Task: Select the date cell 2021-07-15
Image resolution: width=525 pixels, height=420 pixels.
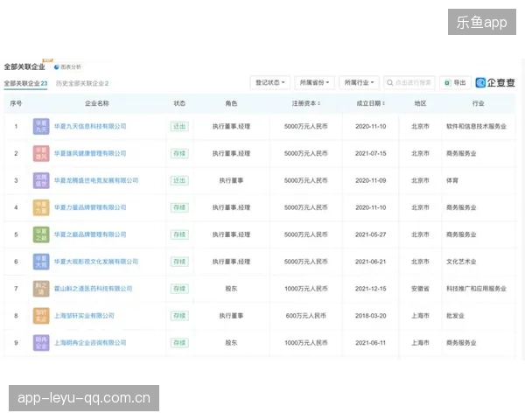Action: click(x=371, y=154)
